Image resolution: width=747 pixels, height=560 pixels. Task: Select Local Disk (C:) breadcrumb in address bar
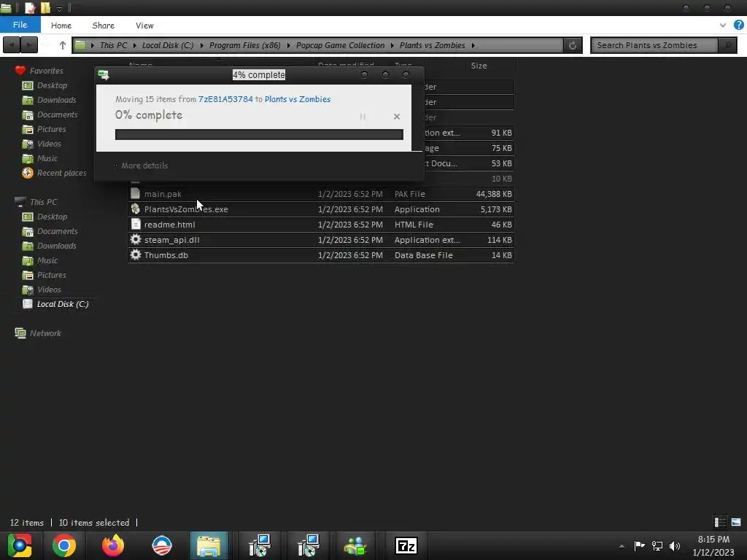pos(168,45)
